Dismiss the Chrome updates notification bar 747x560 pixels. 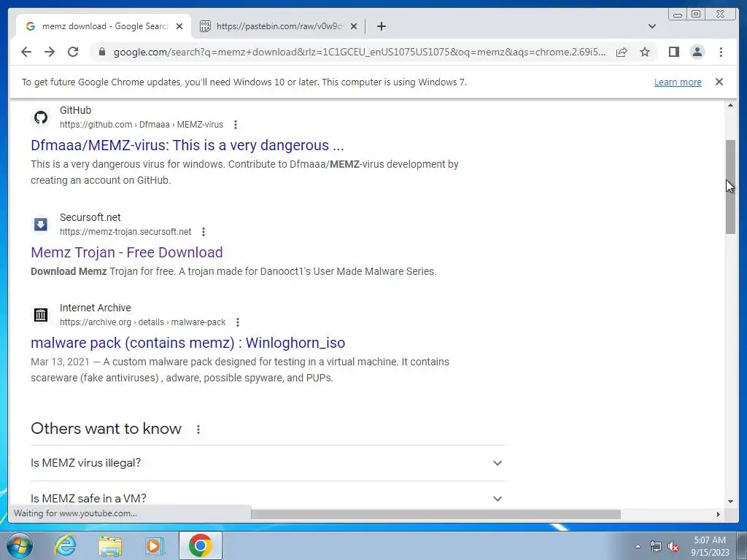tap(719, 82)
